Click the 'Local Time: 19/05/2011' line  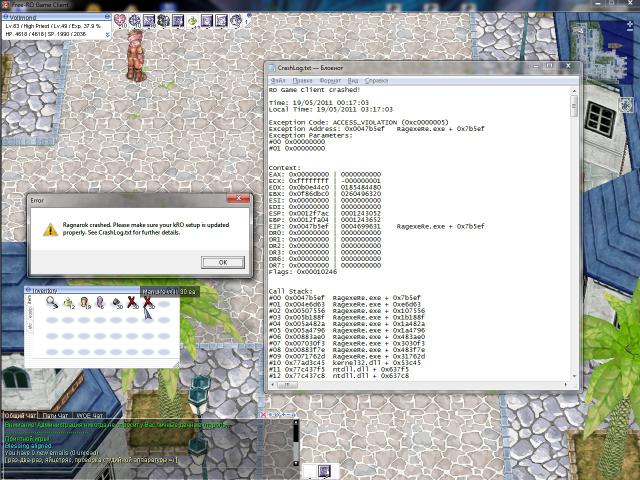[x=331, y=109]
